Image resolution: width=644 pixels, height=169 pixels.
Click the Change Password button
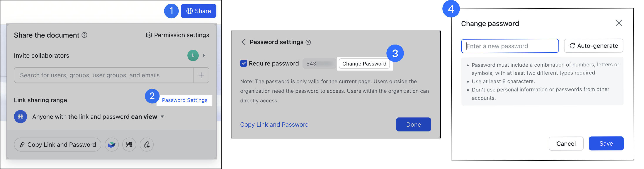pos(364,64)
